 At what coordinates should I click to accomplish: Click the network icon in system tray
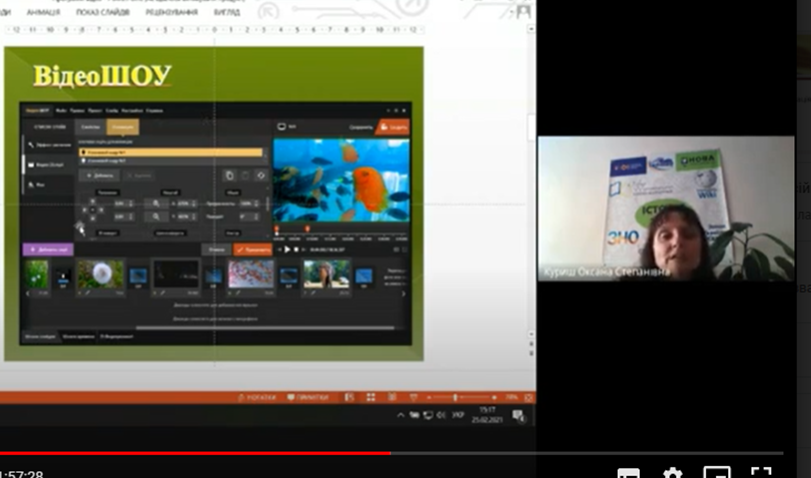(x=428, y=415)
